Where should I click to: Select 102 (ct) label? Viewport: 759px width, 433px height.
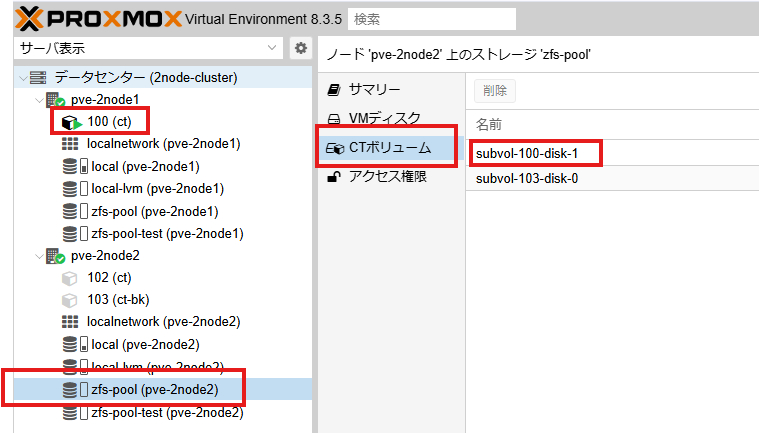[109, 278]
